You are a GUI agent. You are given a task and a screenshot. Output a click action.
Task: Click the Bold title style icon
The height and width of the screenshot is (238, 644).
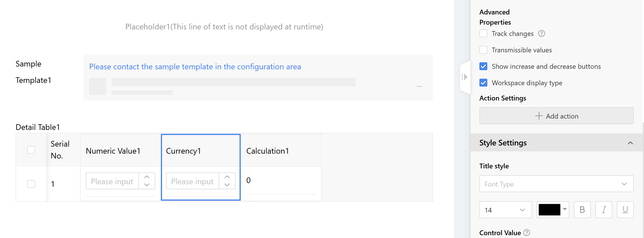[582, 210]
